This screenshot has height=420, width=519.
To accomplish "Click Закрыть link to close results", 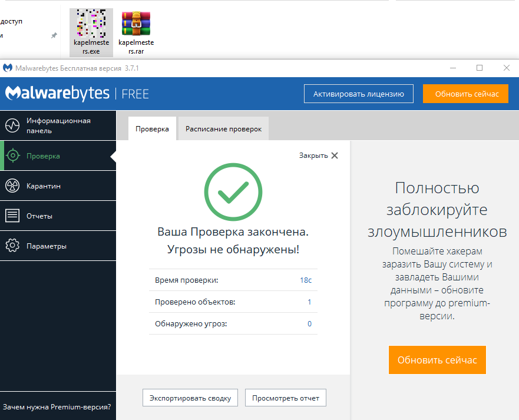I will [313, 156].
